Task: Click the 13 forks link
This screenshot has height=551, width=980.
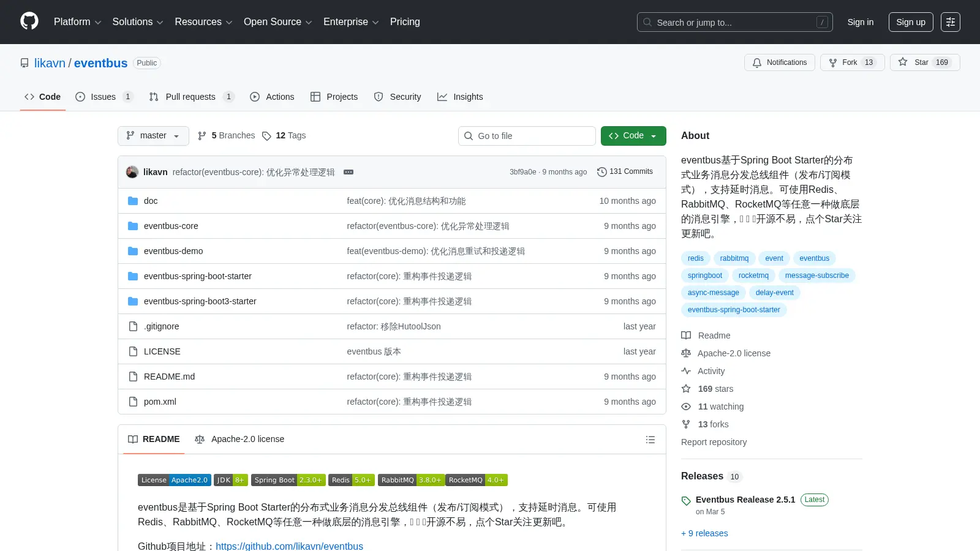Action: (706, 424)
